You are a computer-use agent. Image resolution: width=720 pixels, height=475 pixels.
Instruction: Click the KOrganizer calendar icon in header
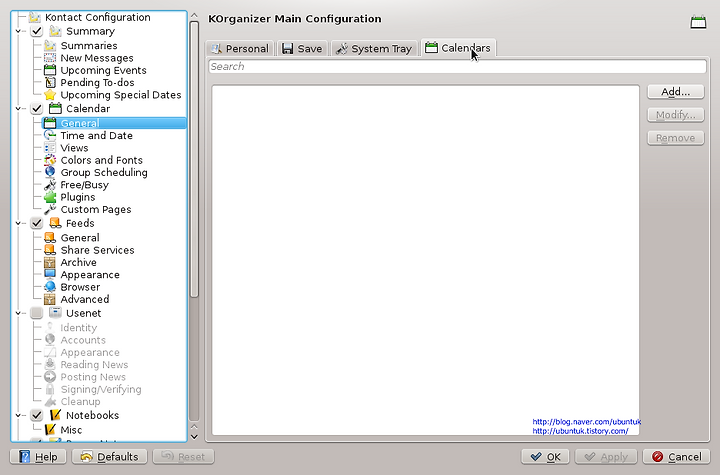[698, 22]
